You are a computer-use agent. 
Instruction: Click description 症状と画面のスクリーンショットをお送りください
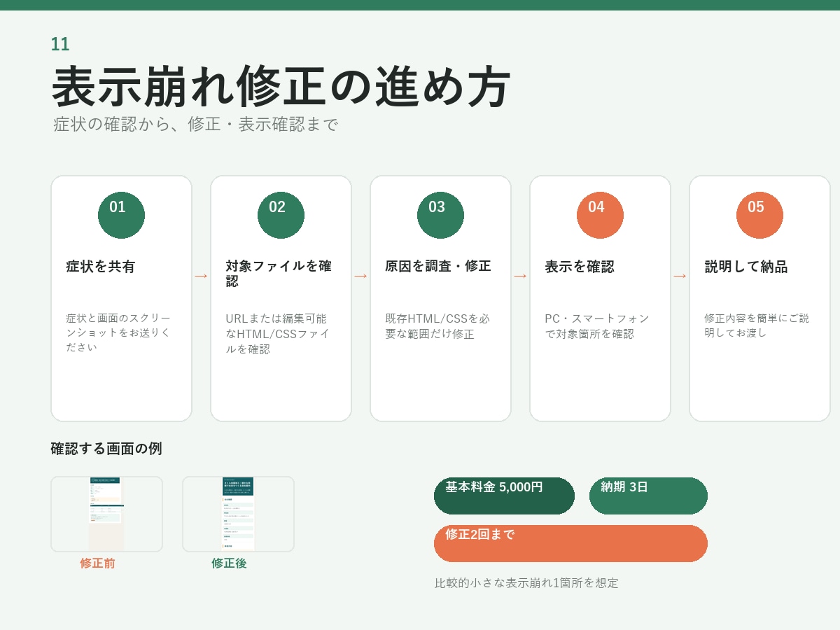(119, 332)
